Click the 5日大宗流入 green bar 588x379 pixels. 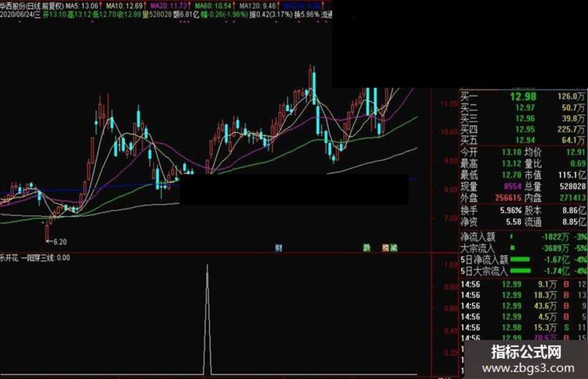point(521,271)
